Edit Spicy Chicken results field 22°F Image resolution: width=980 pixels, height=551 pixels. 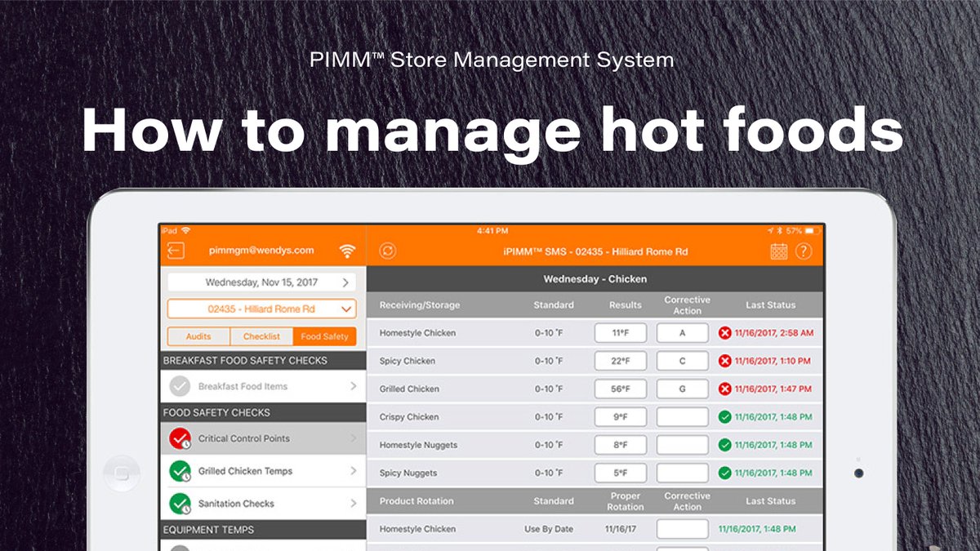(621, 361)
